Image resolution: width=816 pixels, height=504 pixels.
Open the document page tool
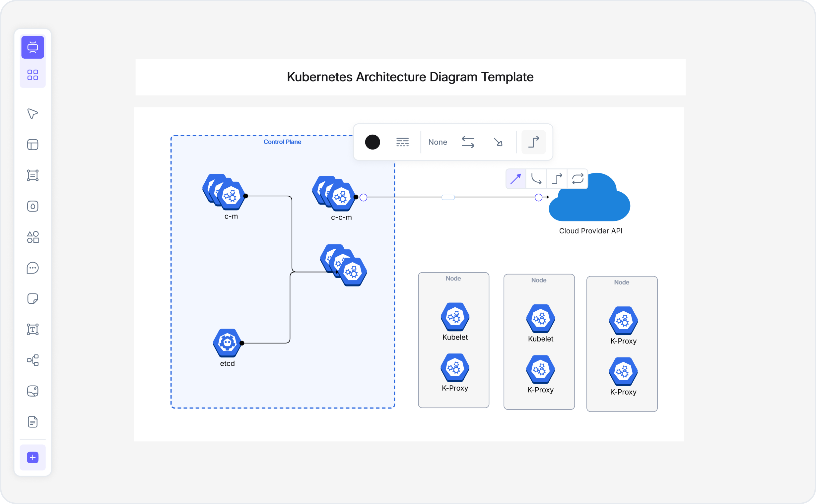coord(33,422)
